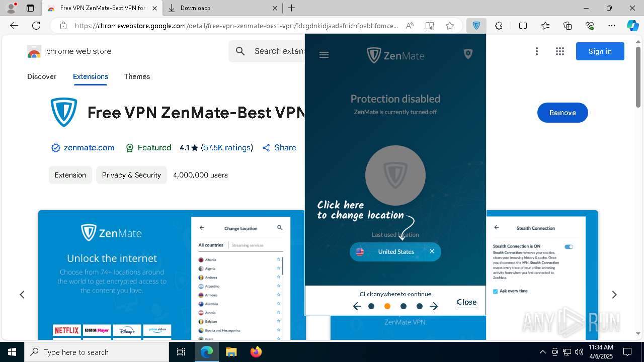Screen dimensions: 644x362
Task: Open Discover tab in web store
Action: pos(42,76)
